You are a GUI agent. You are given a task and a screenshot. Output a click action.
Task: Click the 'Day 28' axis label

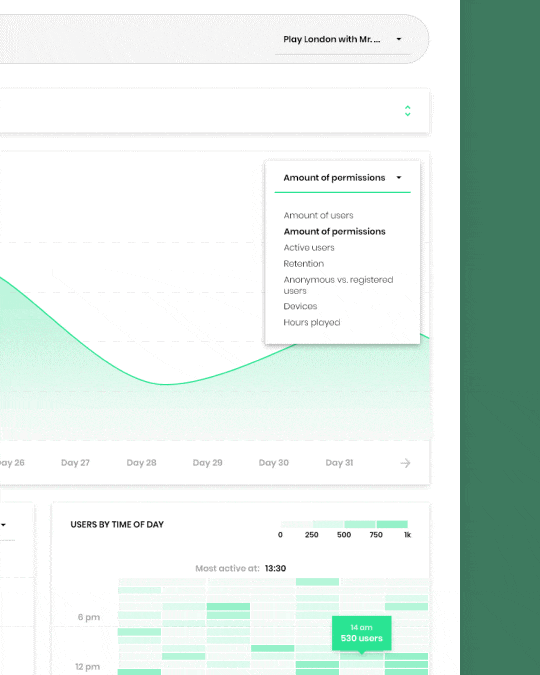coord(141,463)
